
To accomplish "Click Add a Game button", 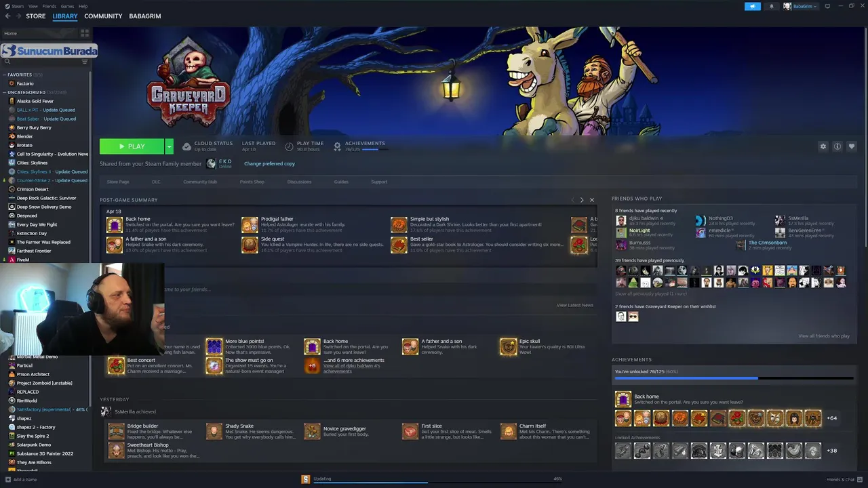I will click(20, 479).
